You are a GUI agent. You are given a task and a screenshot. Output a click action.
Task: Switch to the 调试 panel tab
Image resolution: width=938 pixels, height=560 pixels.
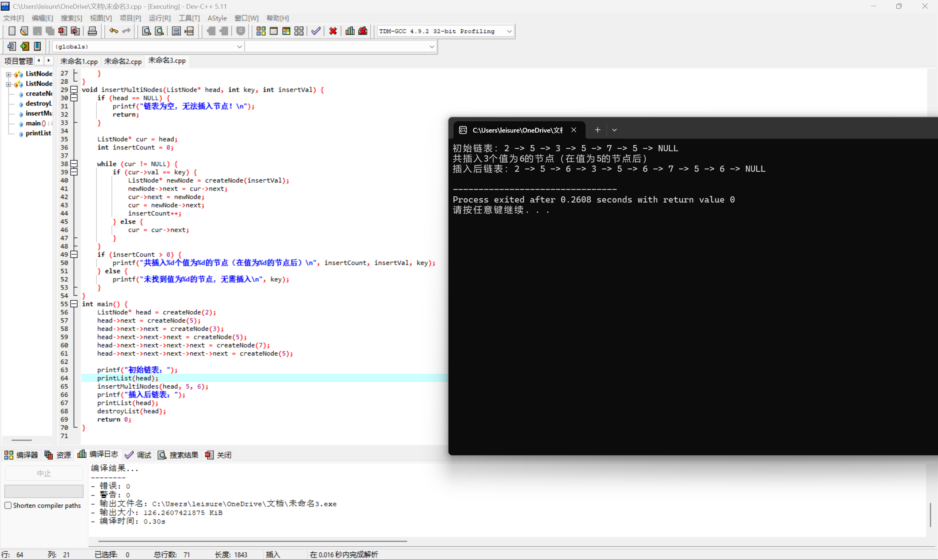tap(143, 455)
